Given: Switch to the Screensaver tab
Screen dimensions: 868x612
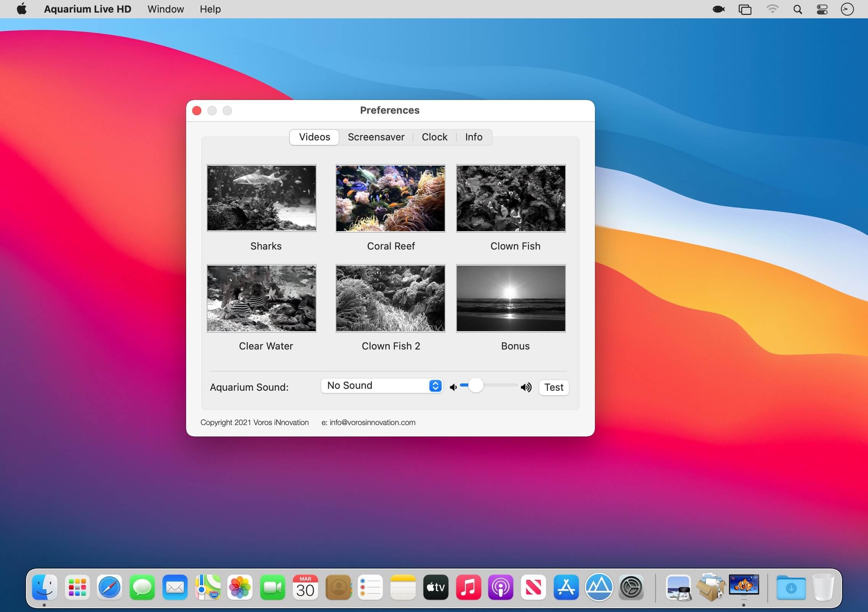Looking at the screenshot, I should (376, 137).
